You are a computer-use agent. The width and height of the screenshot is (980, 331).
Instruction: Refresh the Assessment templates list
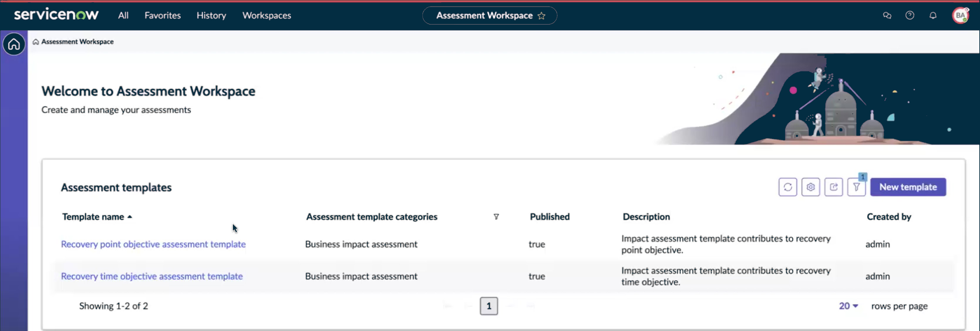787,187
